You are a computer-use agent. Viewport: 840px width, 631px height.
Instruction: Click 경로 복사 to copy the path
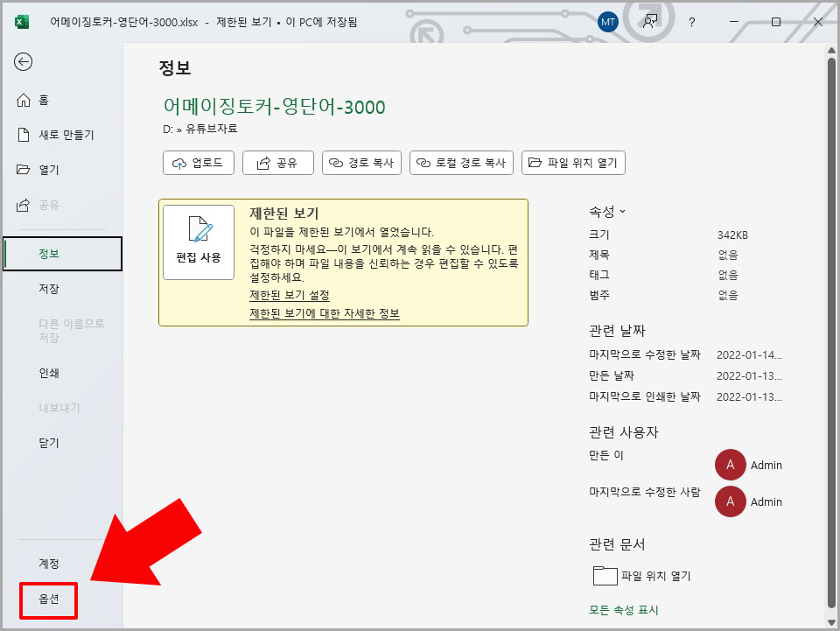click(x=361, y=162)
